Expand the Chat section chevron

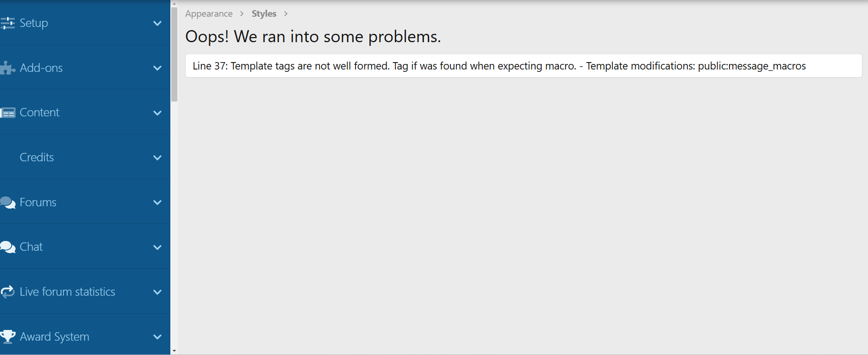coord(157,247)
